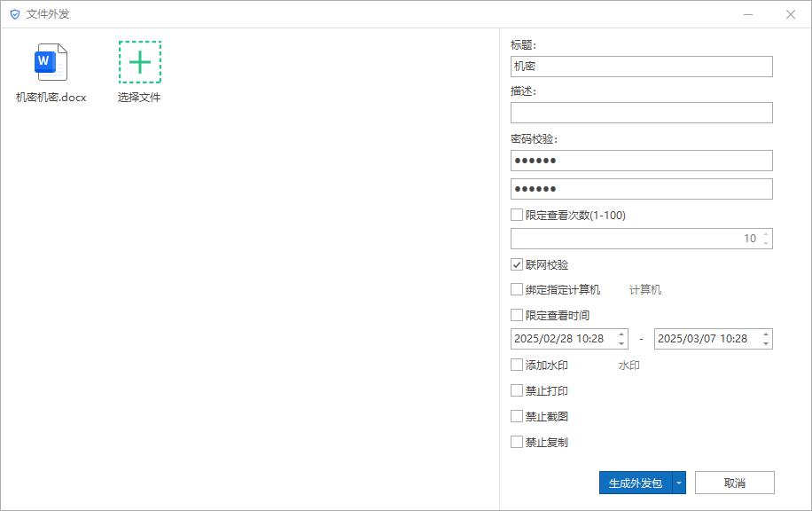Viewport: 812px width, 511px height.
Task: Enable the 禁止截图 option
Action: 517,416
